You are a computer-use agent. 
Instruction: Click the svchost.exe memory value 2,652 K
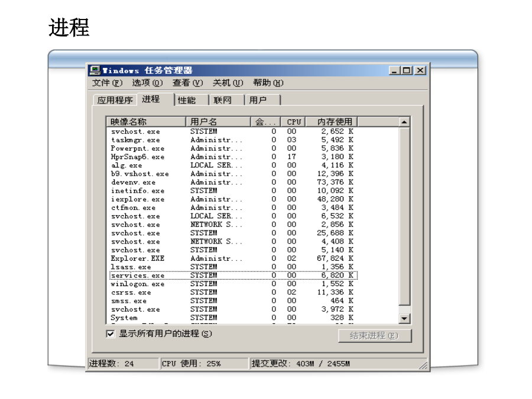[x=338, y=131]
